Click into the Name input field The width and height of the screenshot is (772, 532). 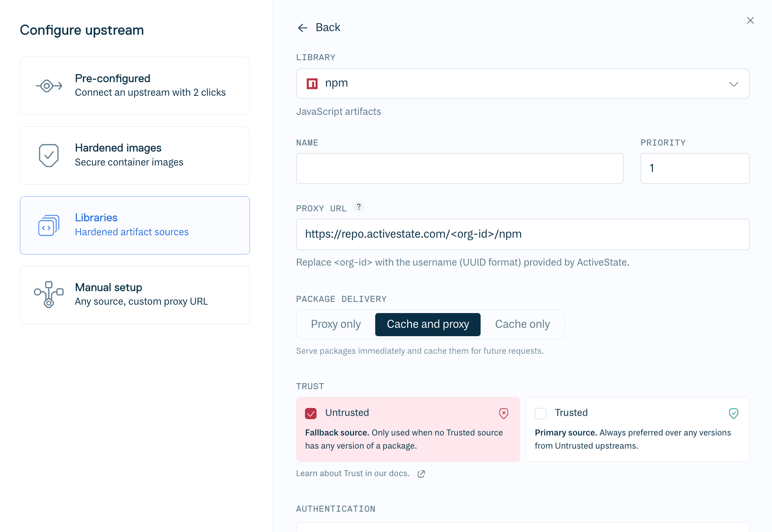[x=459, y=168]
